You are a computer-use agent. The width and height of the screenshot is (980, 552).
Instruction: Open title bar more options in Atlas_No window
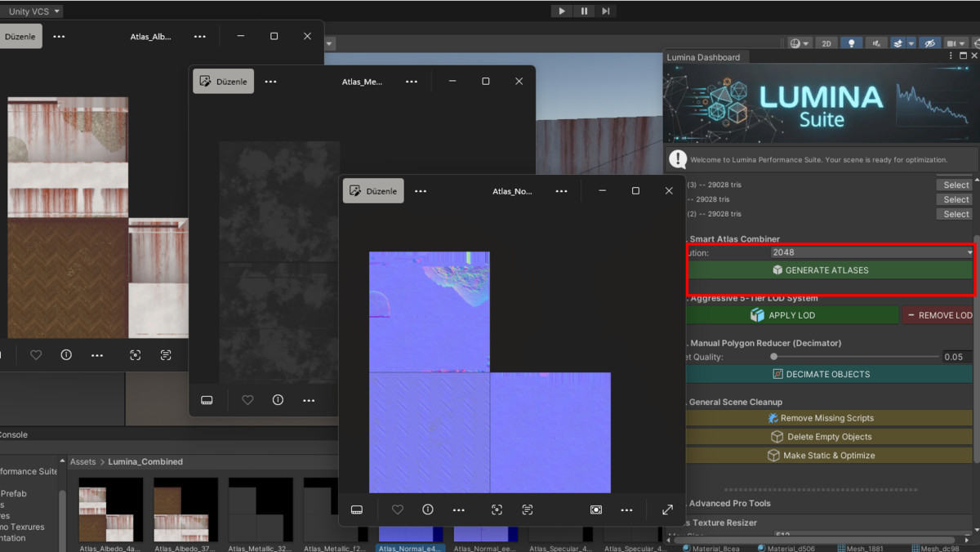click(x=561, y=191)
